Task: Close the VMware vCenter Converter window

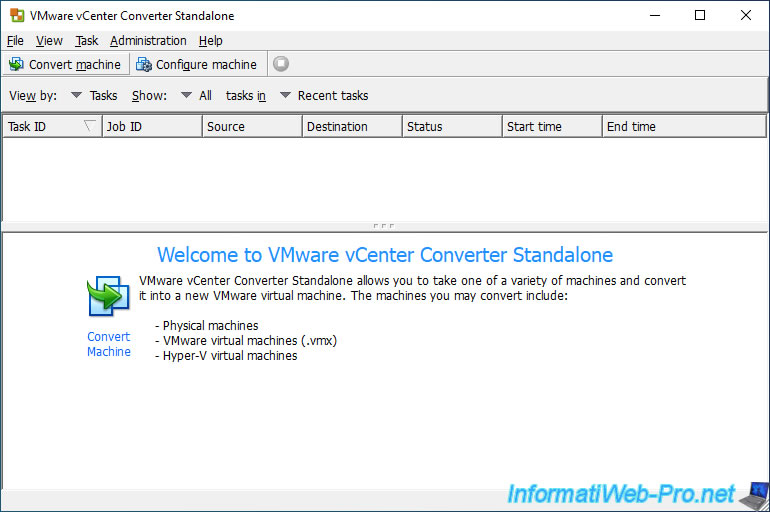Action: point(745,15)
